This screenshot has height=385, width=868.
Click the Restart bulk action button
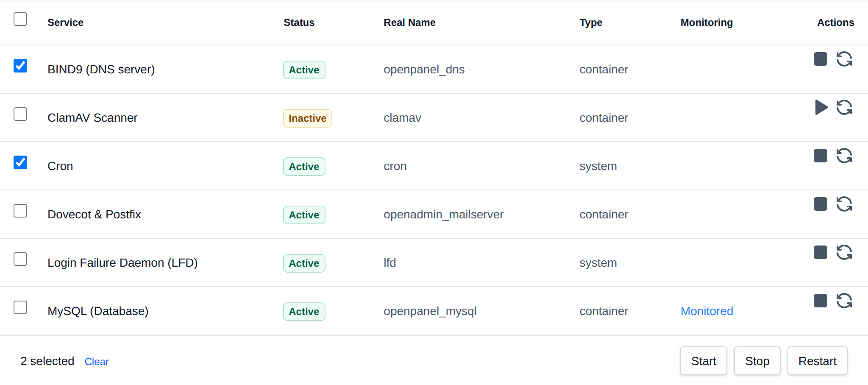[x=818, y=361]
